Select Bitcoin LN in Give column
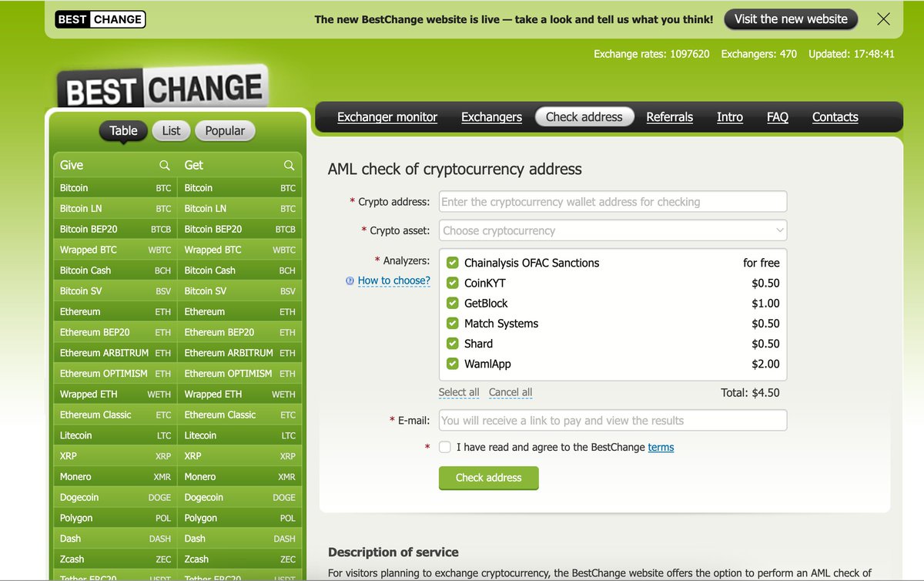Viewport: 924px width, 581px height. click(x=115, y=209)
